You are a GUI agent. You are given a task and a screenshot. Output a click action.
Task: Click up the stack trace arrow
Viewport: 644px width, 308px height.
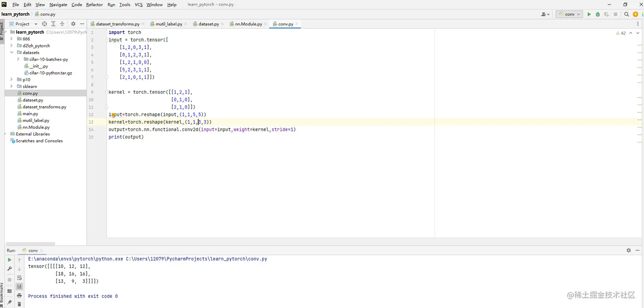[19, 259]
